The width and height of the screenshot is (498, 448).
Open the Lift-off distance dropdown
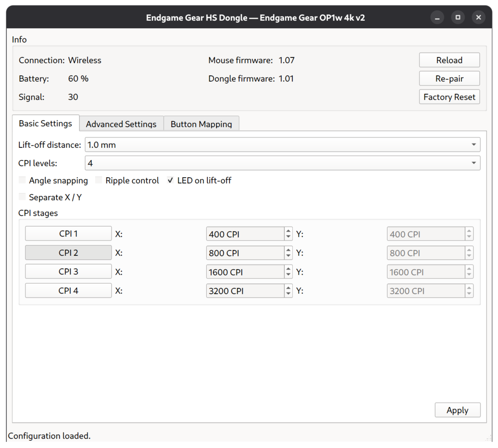click(x=283, y=145)
